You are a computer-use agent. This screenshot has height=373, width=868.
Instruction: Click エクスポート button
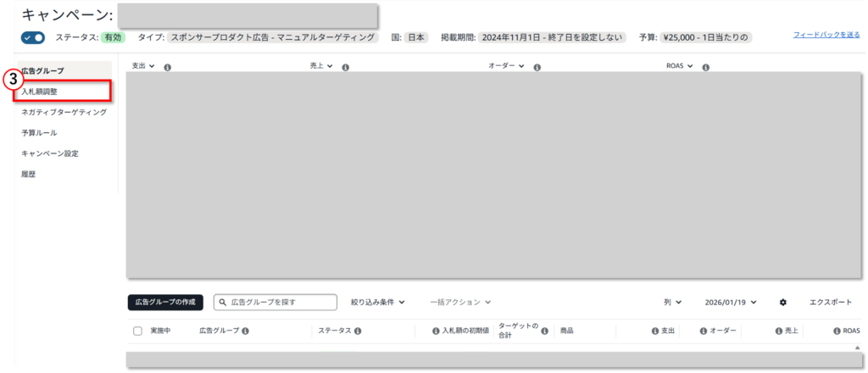[x=831, y=302]
